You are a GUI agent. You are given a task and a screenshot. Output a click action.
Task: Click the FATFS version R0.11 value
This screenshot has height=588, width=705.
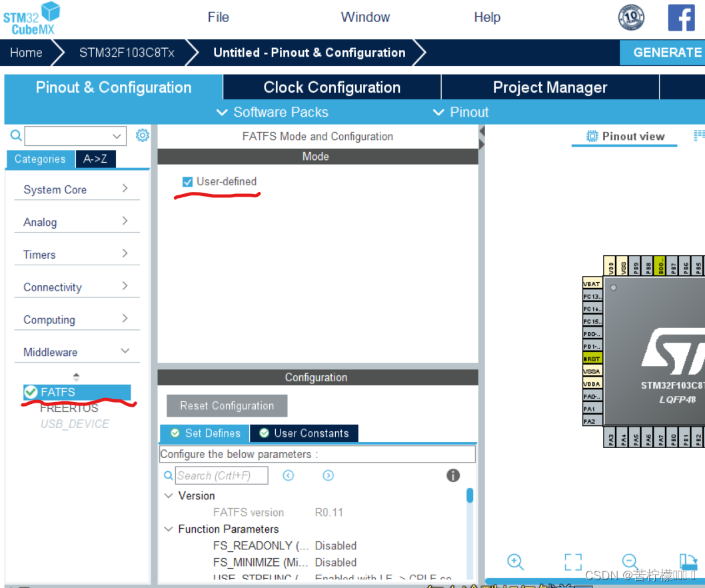point(329,513)
